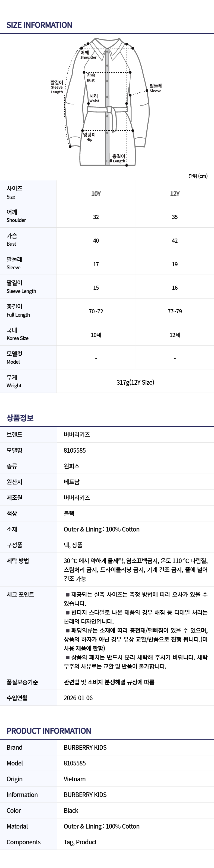Click the 70~72 full length value
Screen dimensions: 214x868
tap(96, 311)
